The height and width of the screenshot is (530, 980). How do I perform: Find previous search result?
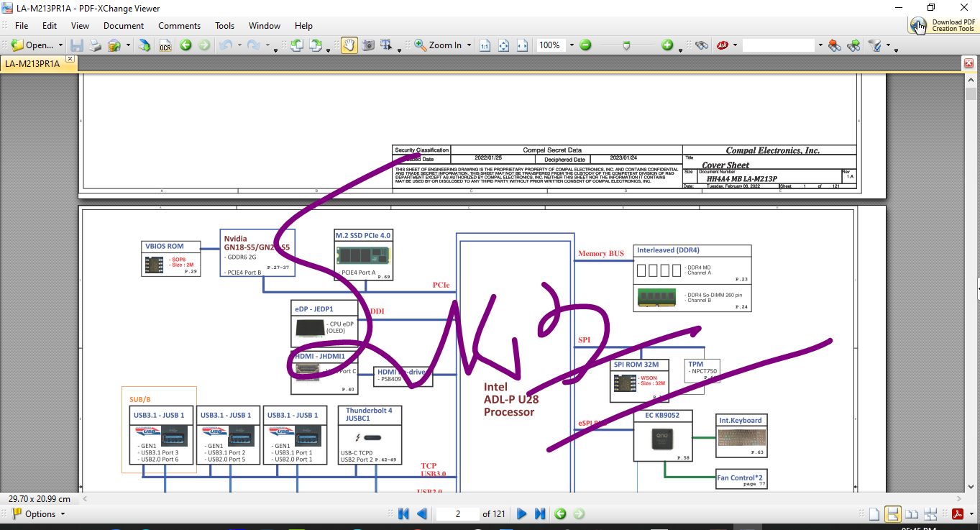(835, 45)
